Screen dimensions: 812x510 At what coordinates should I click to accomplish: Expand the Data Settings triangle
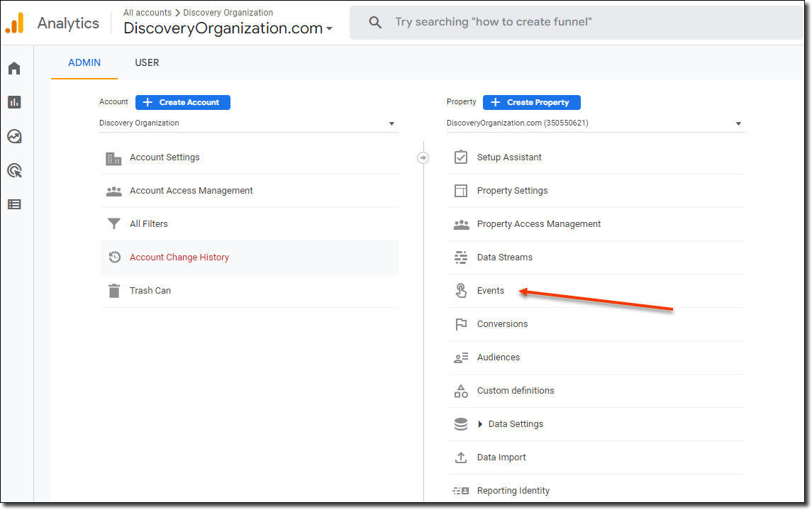click(x=481, y=424)
